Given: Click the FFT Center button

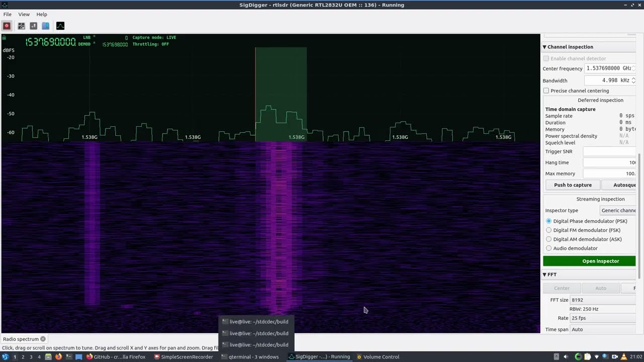Looking at the screenshot, I should 561,288.
